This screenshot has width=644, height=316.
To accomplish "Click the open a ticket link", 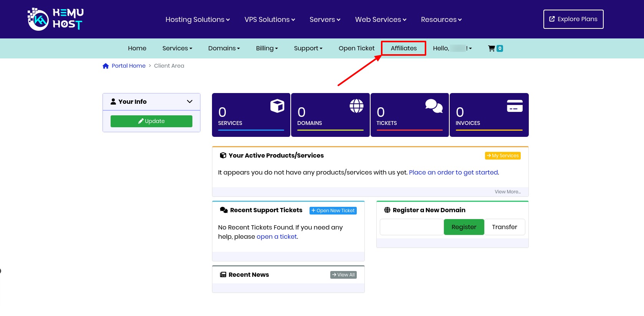I will [276, 236].
